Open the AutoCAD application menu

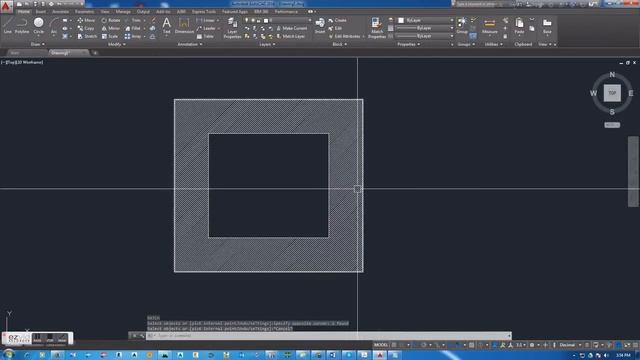click(6, 6)
